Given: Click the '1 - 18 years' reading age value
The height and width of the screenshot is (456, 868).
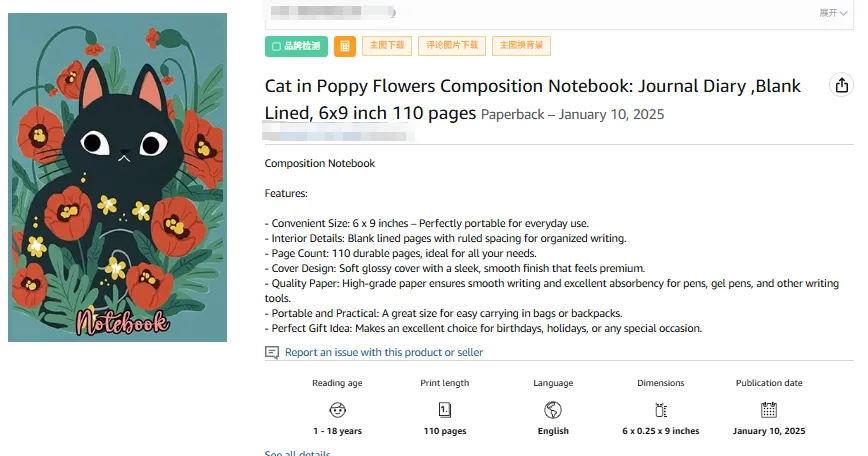Looking at the screenshot, I should pyautogui.click(x=337, y=432).
